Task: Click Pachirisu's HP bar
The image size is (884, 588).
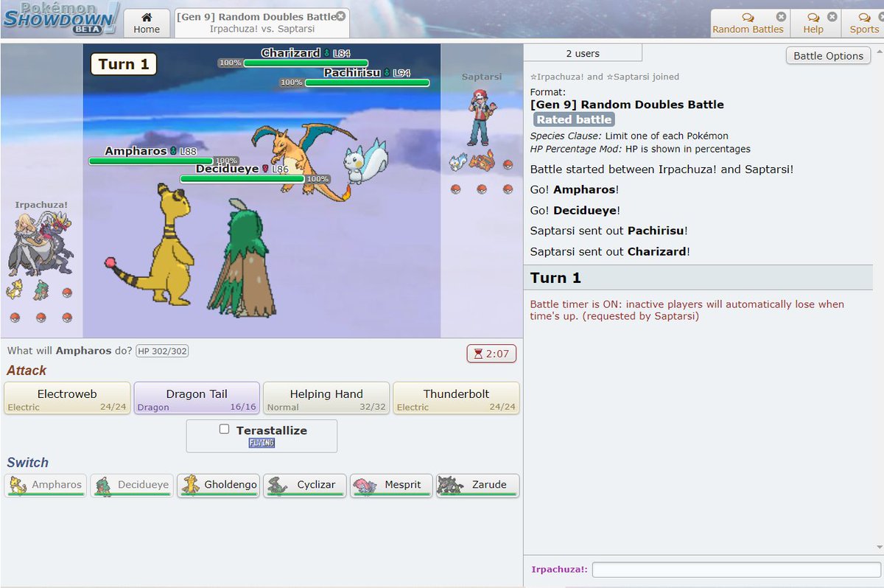Action: tap(368, 83)
